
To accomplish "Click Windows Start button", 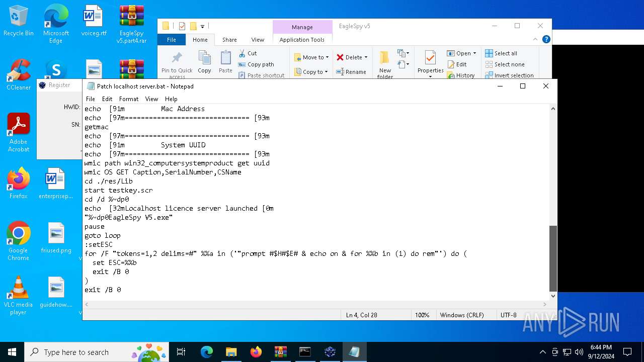I will [x=12, y=352].
